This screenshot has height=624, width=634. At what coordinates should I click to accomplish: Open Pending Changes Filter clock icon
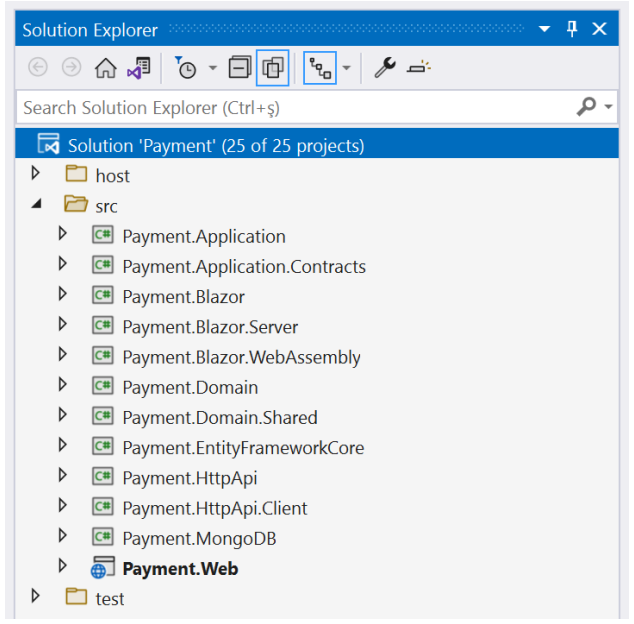[186, 68]
